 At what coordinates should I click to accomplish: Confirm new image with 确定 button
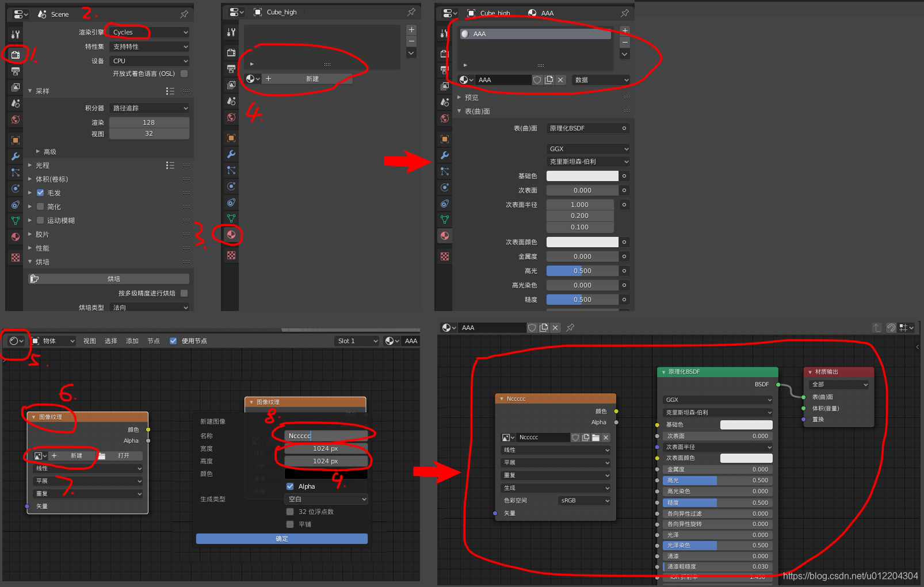pyautogui.click(x=282, y=539)
